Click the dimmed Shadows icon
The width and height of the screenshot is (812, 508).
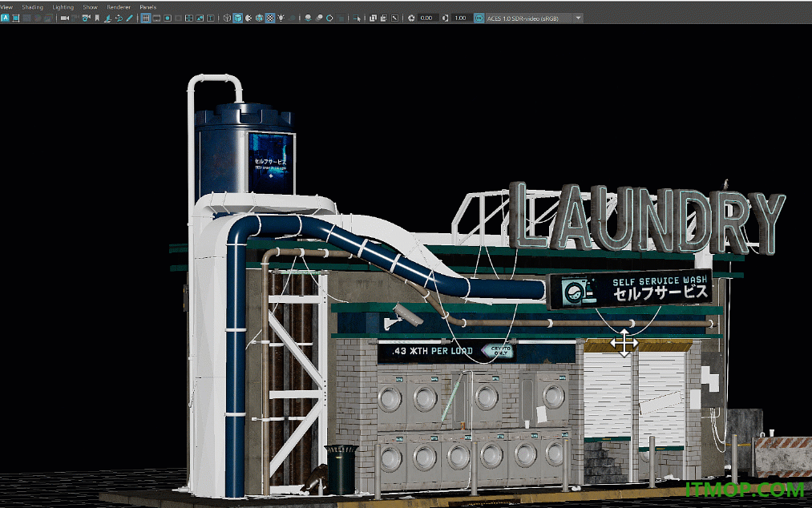[292, 18]
